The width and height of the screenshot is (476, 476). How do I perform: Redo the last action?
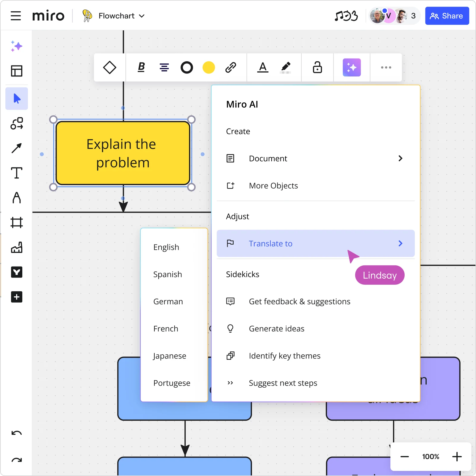point(17,460)
